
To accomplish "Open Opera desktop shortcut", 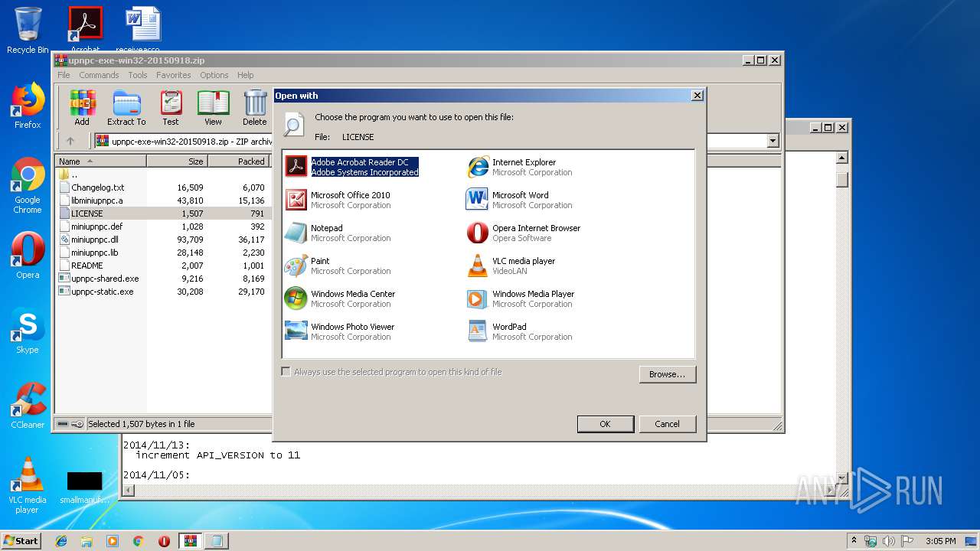I will click(x=28, y=256).
